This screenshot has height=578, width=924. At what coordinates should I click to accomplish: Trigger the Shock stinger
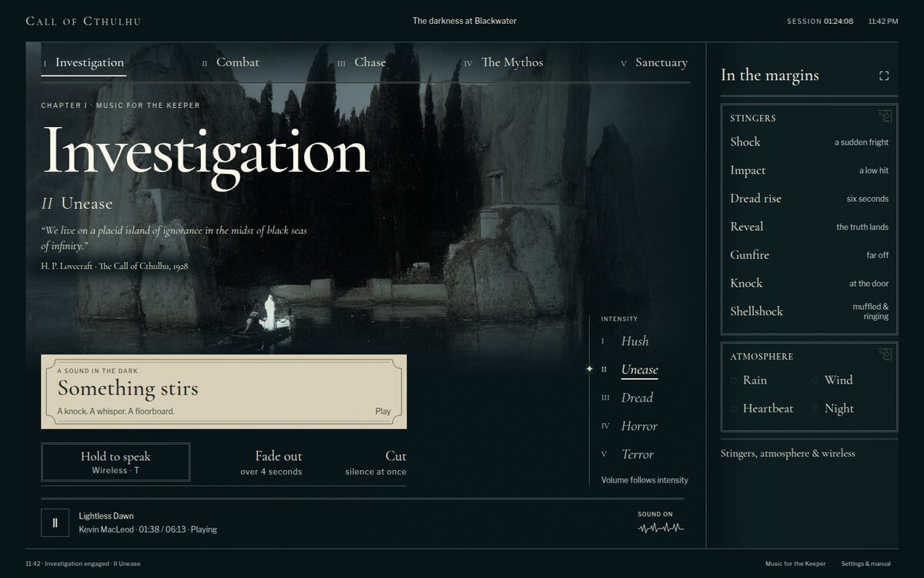pos(809,142)
